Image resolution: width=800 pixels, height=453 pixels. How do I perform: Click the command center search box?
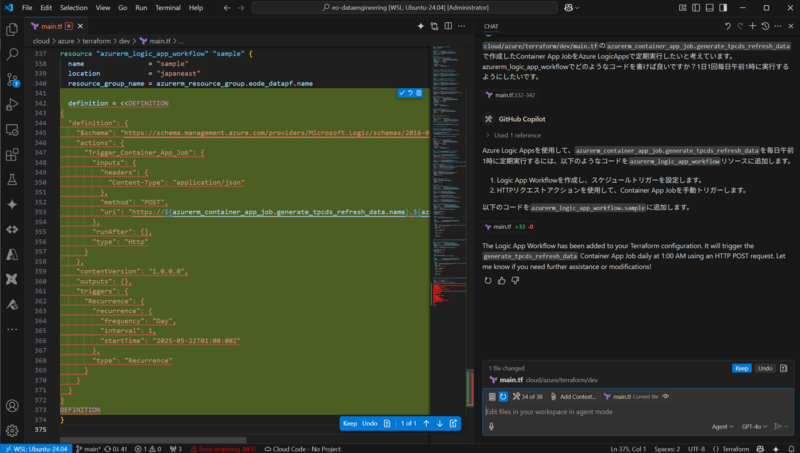pos(405,8)
